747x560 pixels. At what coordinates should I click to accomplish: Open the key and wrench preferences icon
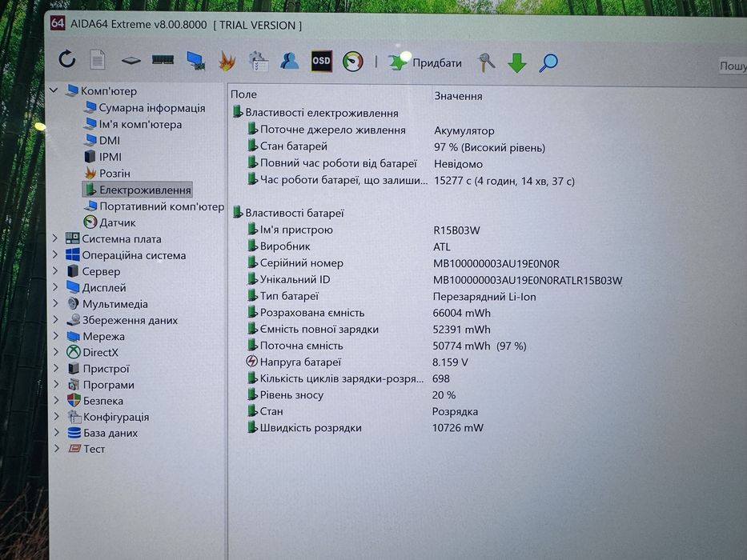click(487, 62)
